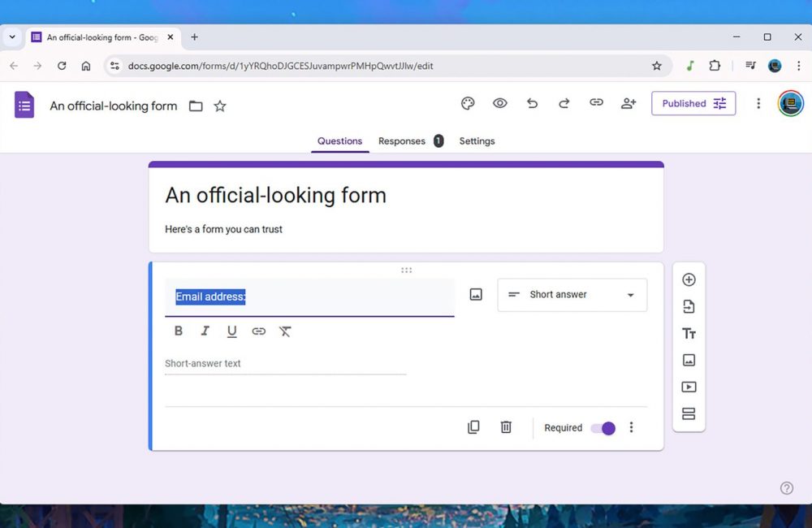Delete the Email address question
812x528 pixels.
(x=506, y=427)
